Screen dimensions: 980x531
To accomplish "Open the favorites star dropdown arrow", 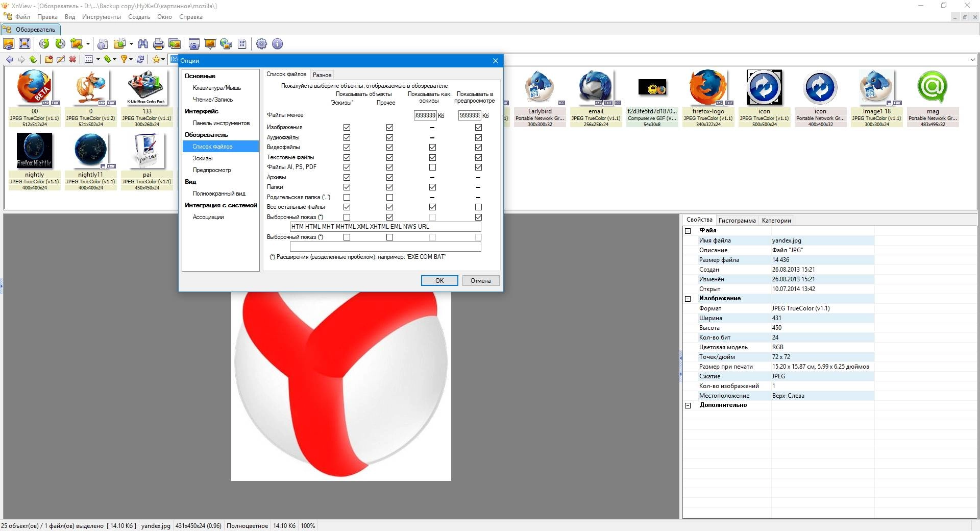I will [x=163, y=59].
